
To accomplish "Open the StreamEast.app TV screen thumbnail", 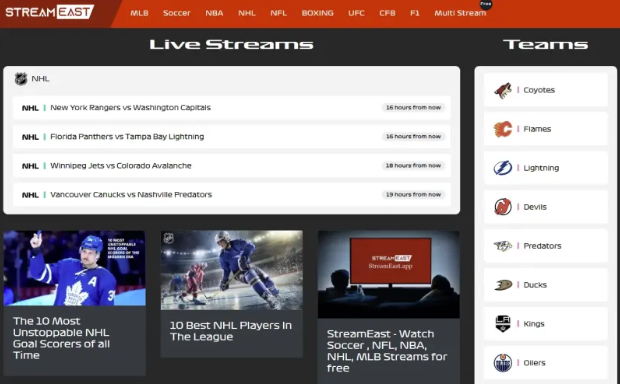I will click(389, 274).
